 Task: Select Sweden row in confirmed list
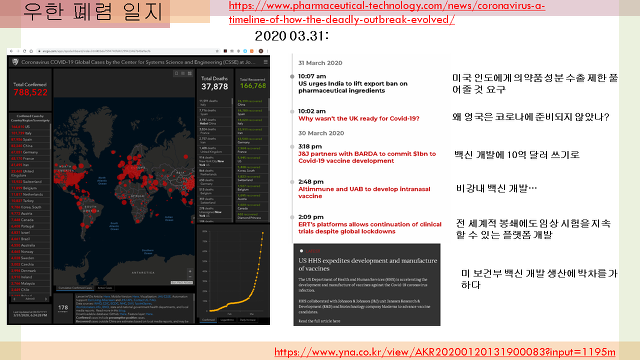point(30,258)
